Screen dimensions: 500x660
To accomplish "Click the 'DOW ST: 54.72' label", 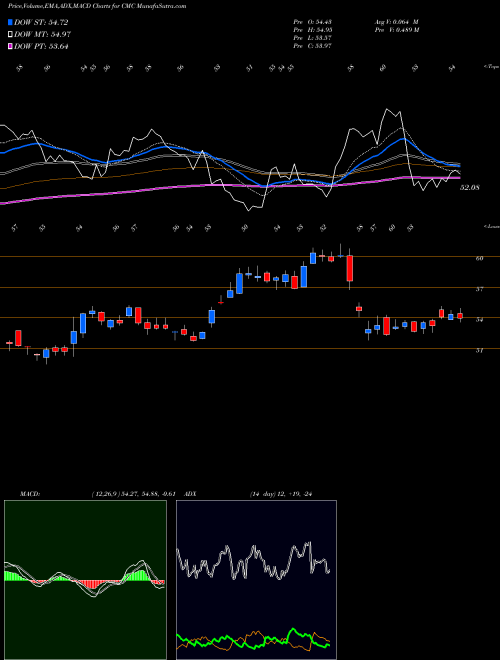I will pos(41,22).
